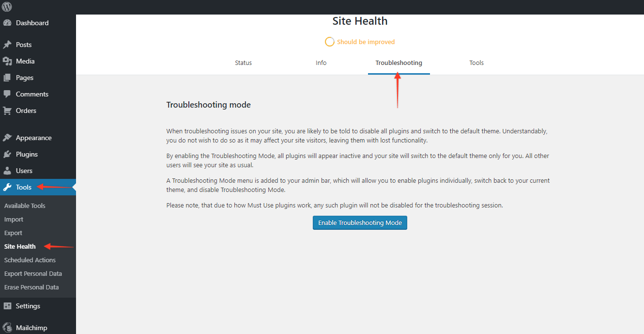Image resolution: width=644 pixels, height=334 pixels.
Task: Click Enable Troubleshooting Mode button
Action: pyautogui.click(x=360, y=223)
